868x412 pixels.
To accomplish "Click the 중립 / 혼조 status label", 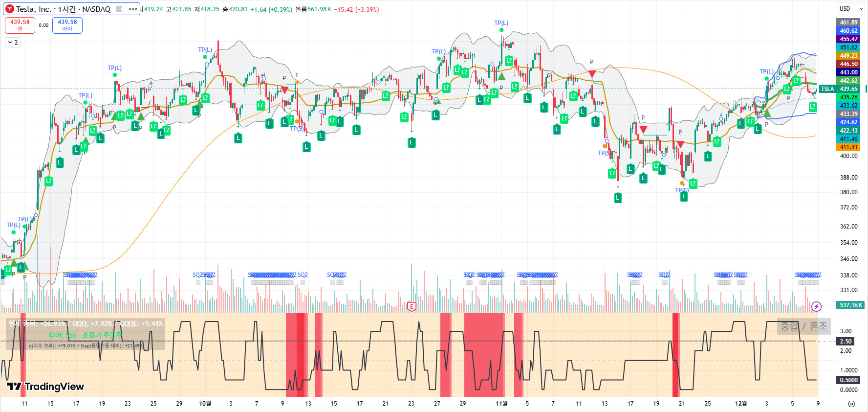I will point(803,326).
